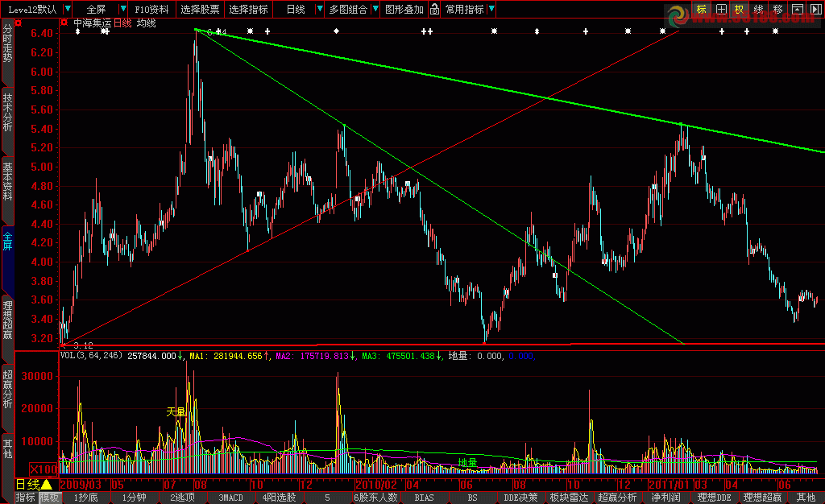Select the BS template tab

pyautogui.click(x=472, y=498)
